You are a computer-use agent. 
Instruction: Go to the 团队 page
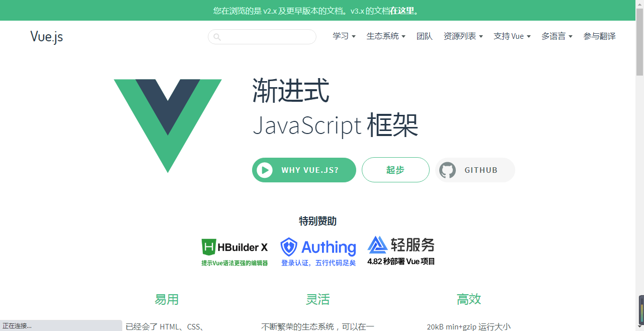coord(425,36)
